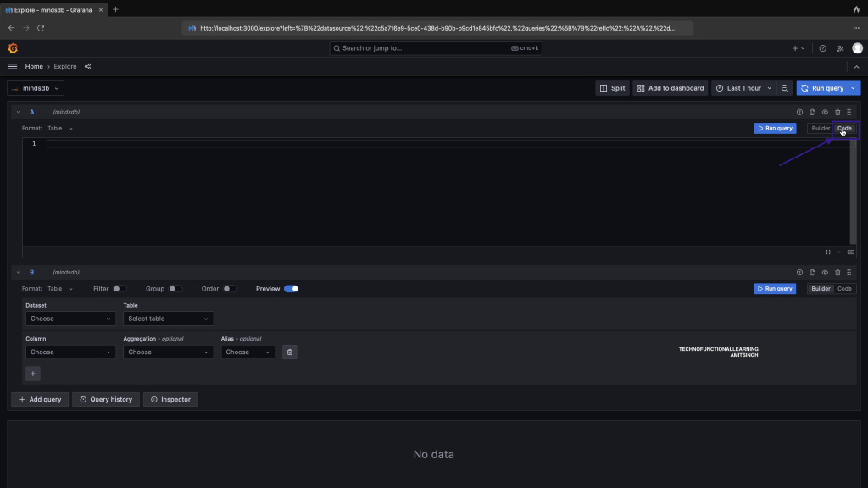
Task: Enable the Filter toggle in query B
Action: click(120, 289)
